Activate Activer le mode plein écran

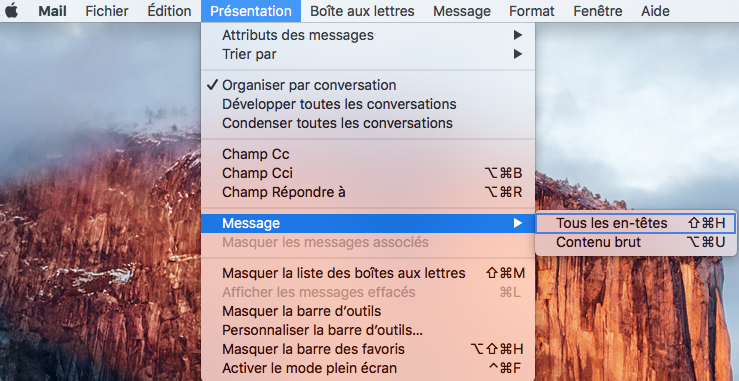368,368
